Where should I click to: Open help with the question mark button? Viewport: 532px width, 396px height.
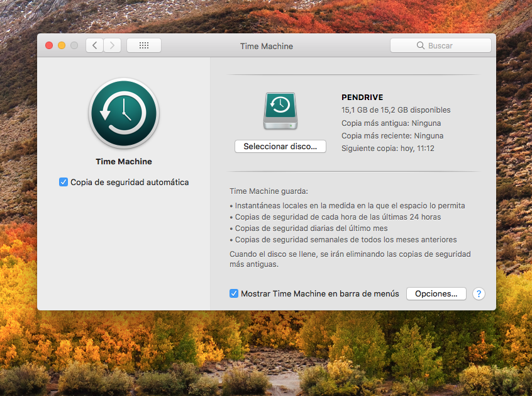click(479, 294)
